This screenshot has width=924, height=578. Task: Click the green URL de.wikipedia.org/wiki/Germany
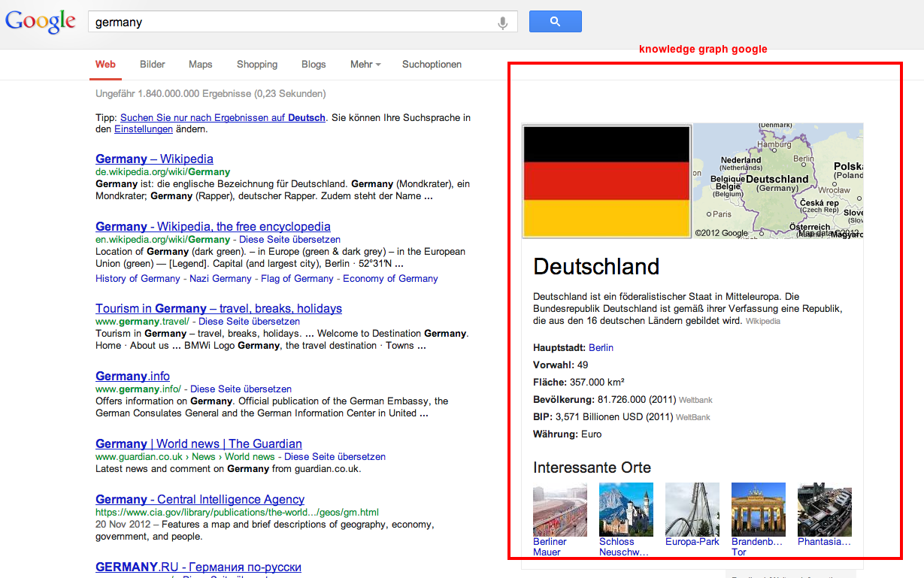[x=162, y=171]
